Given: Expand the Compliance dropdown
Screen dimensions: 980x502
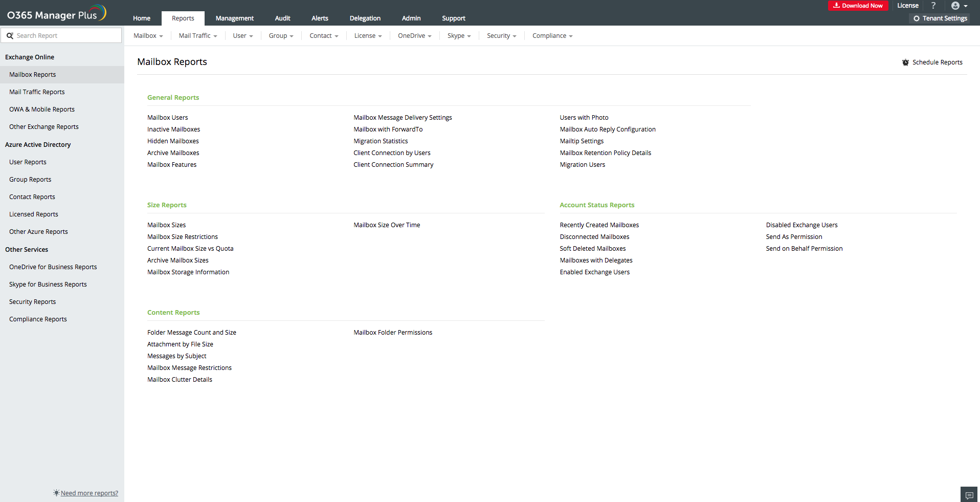Looking at the screenshot, I should point(552,36).
